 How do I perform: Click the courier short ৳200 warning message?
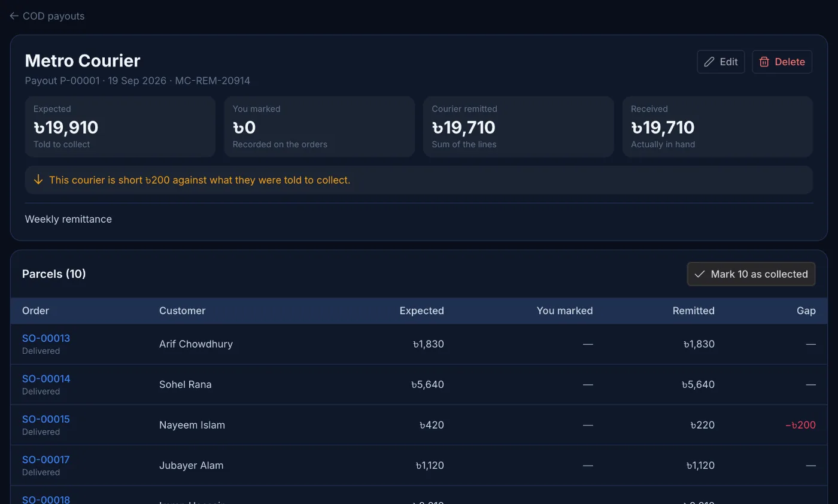coord(419,180)
